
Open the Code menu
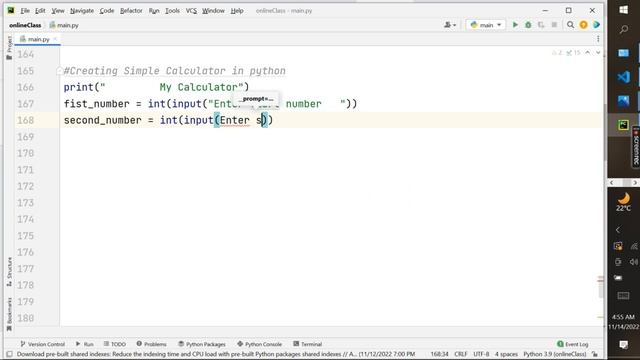(107, 11)
